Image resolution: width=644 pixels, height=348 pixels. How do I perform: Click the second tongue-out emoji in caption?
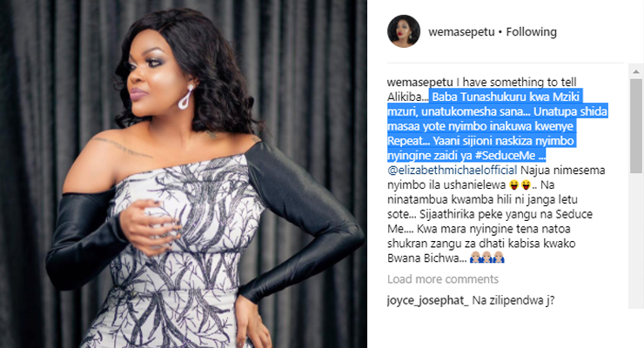point(526,185)
